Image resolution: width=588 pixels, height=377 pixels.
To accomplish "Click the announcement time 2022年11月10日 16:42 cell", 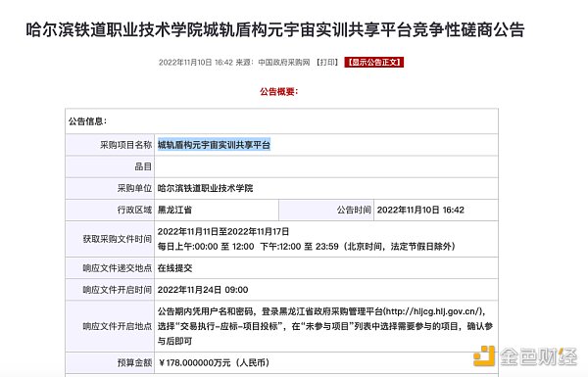I will point(436,210).
